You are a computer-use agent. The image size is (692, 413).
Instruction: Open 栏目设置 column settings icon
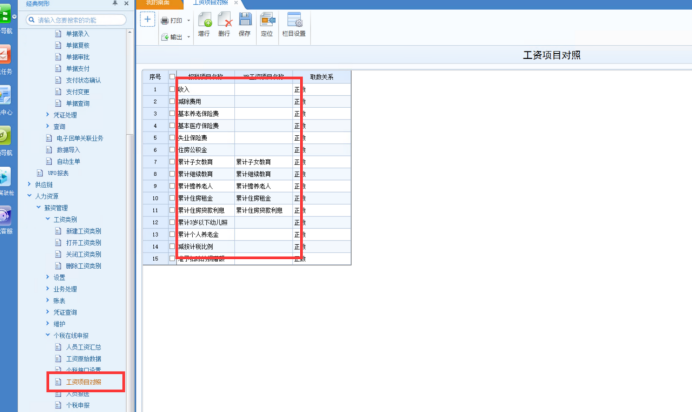pyautogui.click(x=294, y=20)
